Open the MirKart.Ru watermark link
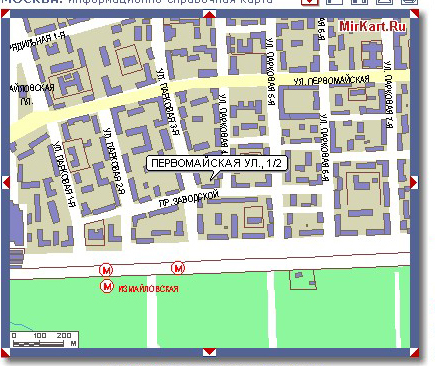The image size is (435, 366). [373, 26]
